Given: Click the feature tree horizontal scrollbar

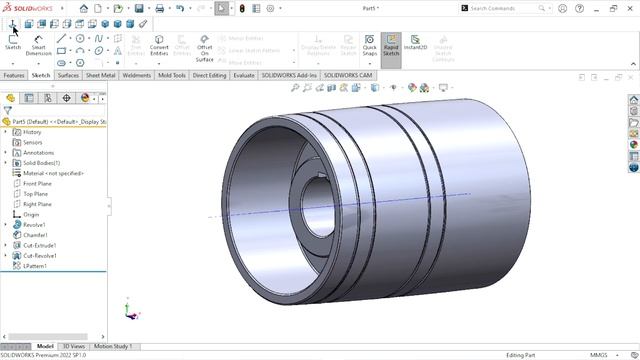Looking at the screenshot, I should click(x=48, y=337).
